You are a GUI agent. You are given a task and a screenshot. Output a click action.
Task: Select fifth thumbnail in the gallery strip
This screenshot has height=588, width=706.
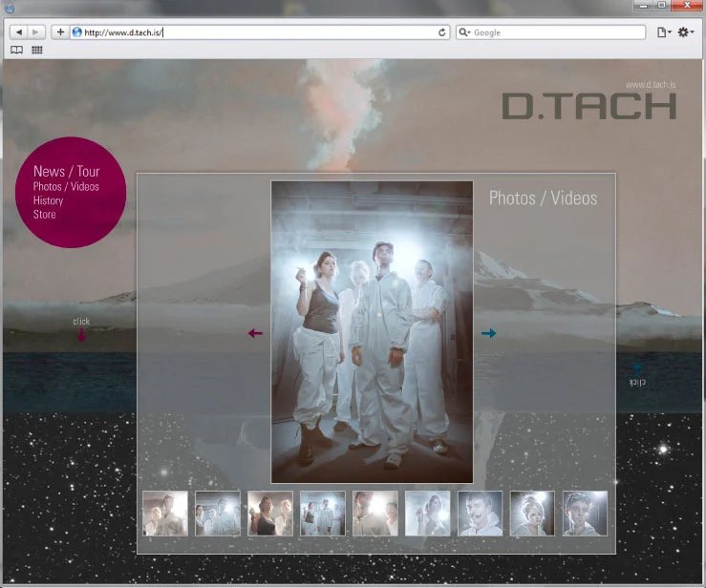click(x=375, y=514)
